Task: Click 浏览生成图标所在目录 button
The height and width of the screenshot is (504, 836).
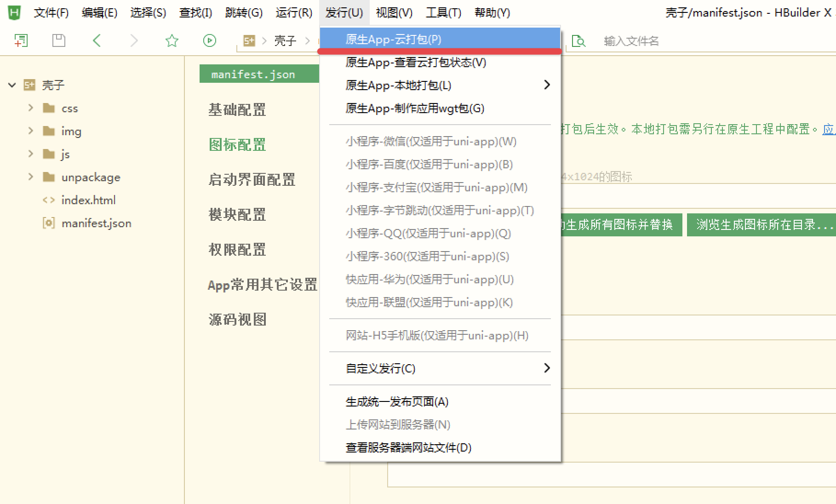Action: point(762,225)
